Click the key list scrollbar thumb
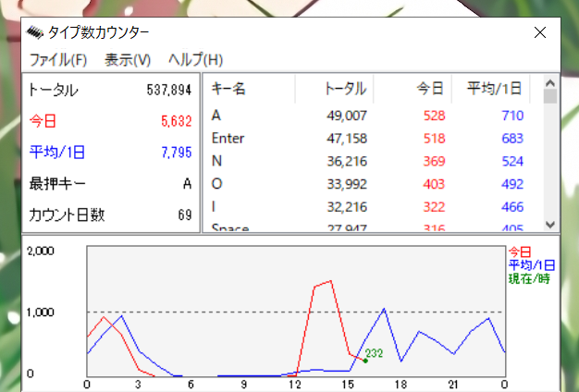The width and height of the screenshot is (579, 392). (x=550, y=97)
